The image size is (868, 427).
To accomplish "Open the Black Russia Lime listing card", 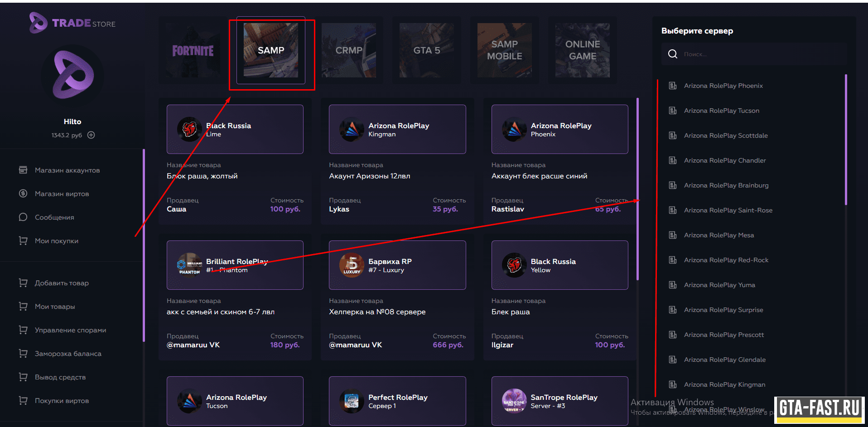I will (x=235, y=161).
